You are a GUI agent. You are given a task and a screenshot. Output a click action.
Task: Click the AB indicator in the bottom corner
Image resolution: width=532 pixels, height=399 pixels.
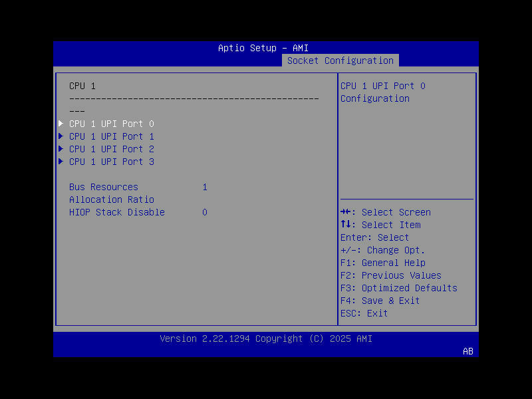(x=467, y=351)
